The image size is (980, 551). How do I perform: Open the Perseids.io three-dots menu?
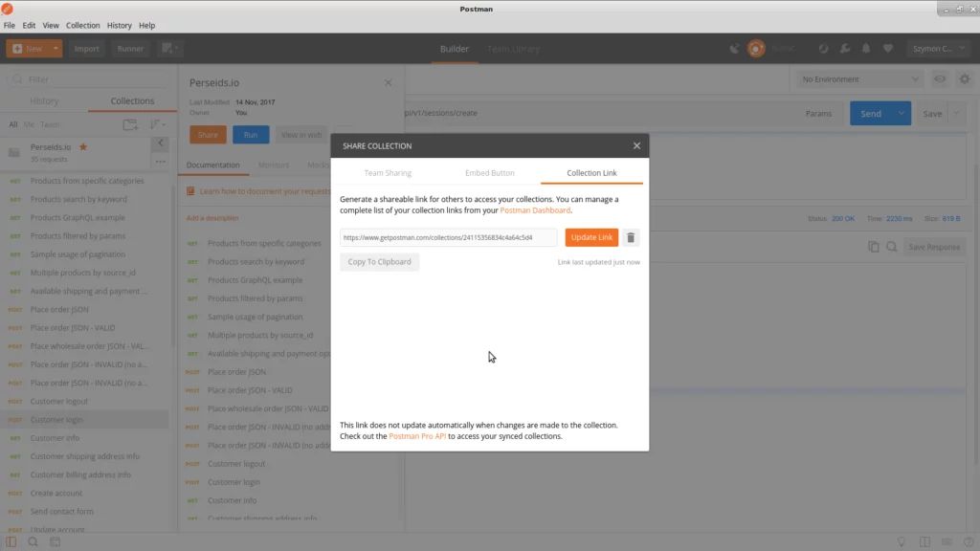pyautogui.click(x=161, y=161)
